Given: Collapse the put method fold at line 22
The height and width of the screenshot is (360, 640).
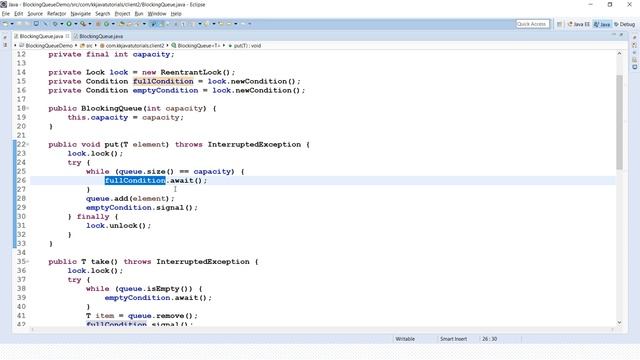Looking at the screenshot, I should point(28,144).
